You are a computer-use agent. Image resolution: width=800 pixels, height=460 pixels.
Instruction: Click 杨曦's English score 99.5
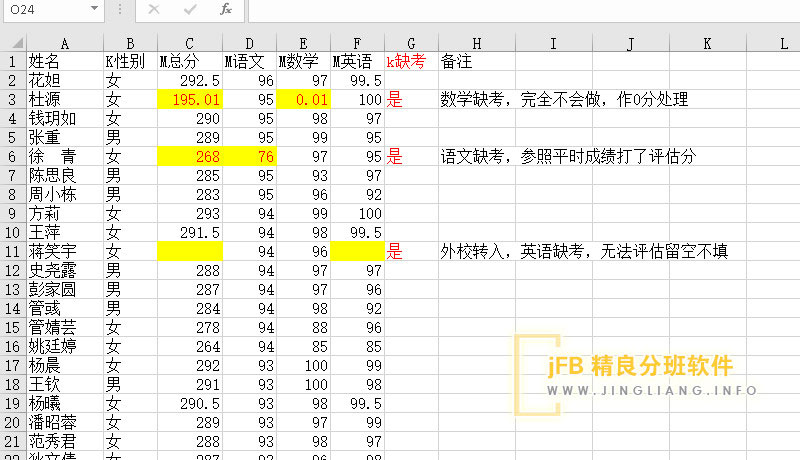point(357,404)
